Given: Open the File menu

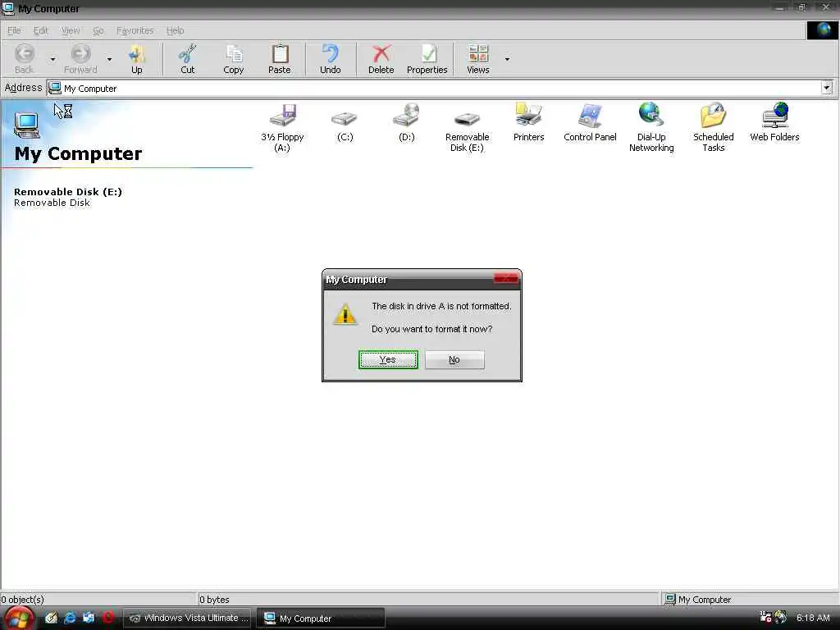Looking at the screenshot, I should (x=14, y=30).
